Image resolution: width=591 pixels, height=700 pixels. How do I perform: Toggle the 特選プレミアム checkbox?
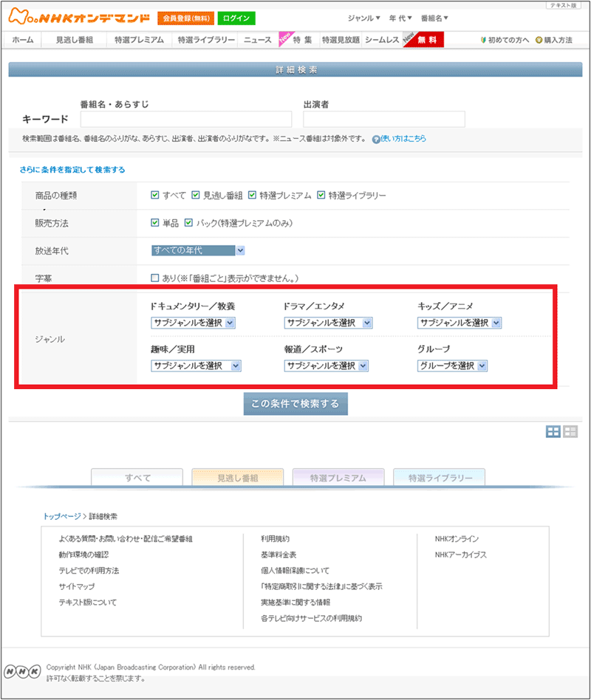[253, 195]
